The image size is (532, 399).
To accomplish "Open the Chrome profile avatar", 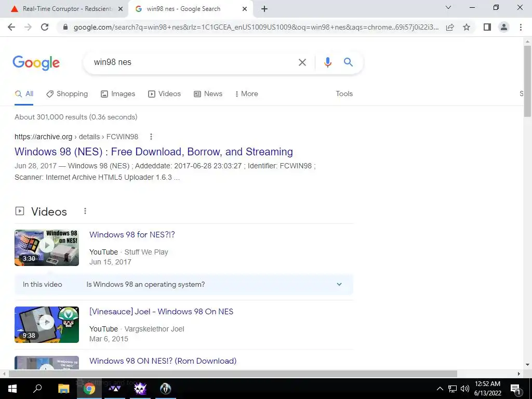I will 504,27.
